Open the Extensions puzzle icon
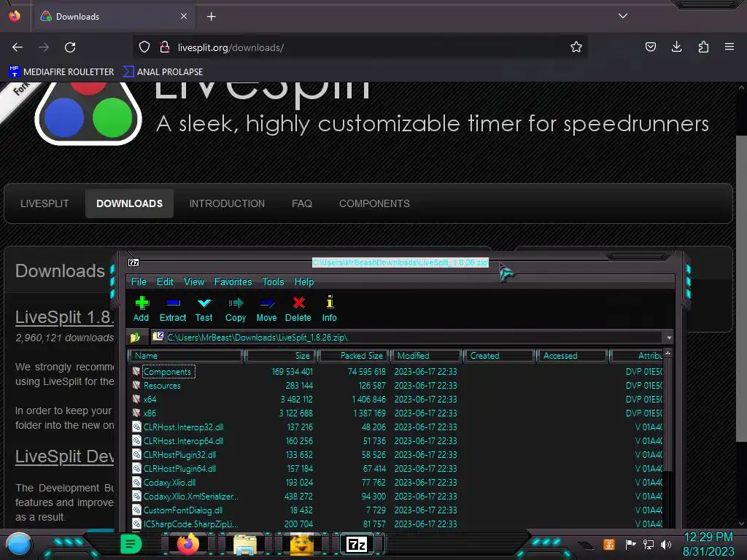This screenshot has height=560, width=747. pyautogui.click(x=703, y=47)
